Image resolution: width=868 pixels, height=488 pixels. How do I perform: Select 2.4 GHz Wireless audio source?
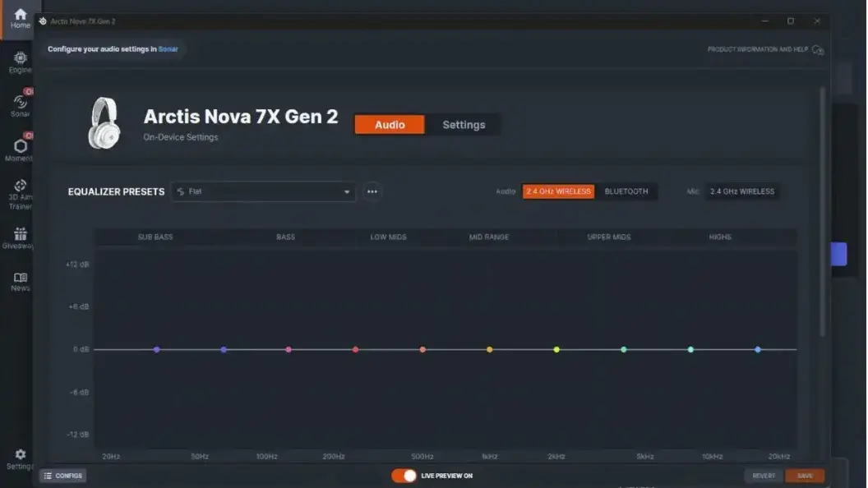(558, 191)
